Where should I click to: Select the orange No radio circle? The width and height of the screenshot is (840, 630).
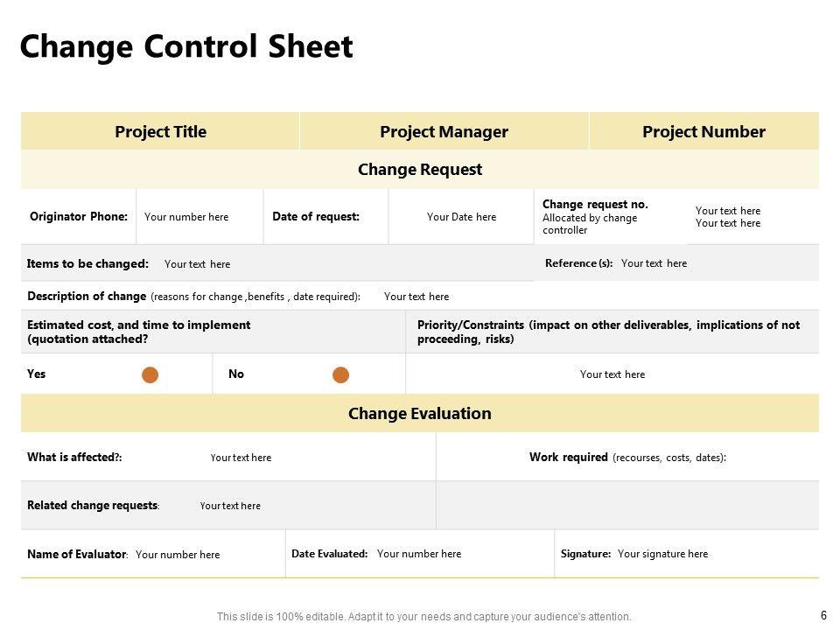(x=340, y=375)
